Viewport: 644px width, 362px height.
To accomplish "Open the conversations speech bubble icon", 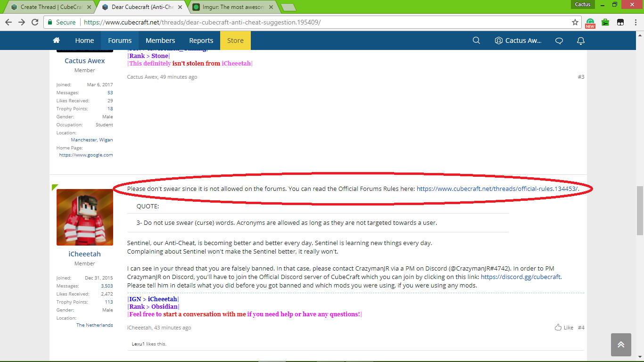I will click(559, 41).
